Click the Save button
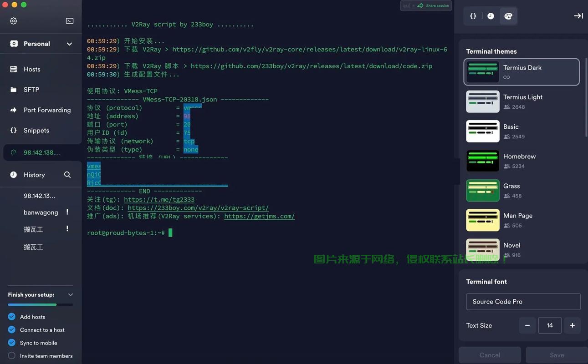 click(557, 355)
